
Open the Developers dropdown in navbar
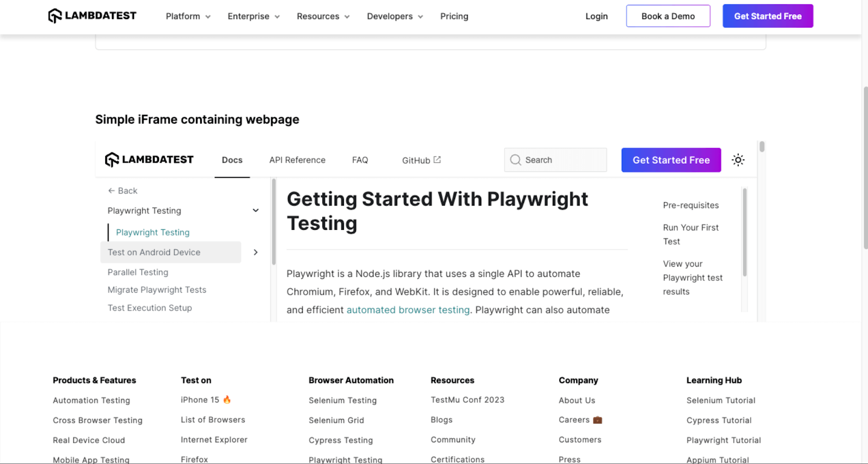394,16
